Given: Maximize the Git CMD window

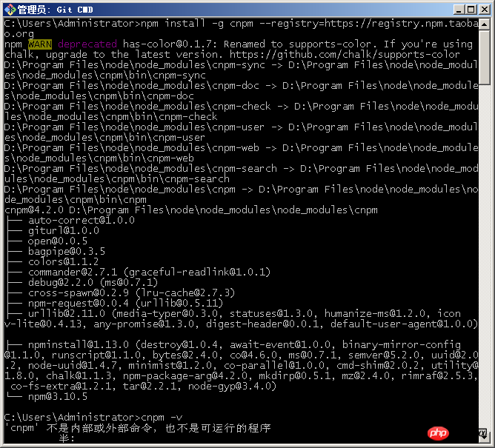Looking at the screenshot, I should pos(471,10).
